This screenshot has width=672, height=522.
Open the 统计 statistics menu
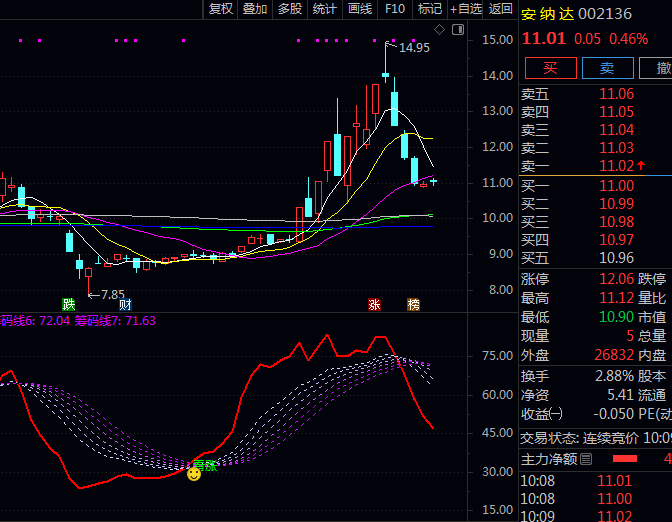[325, 9]
